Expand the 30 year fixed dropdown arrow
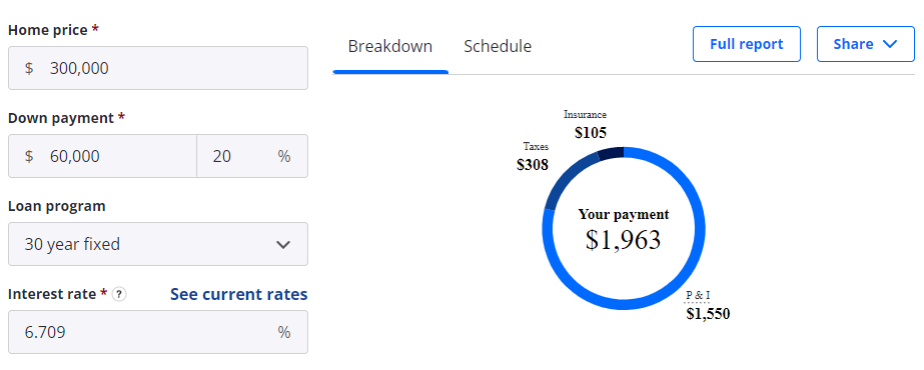924x370 pixels. click(283, 245)
